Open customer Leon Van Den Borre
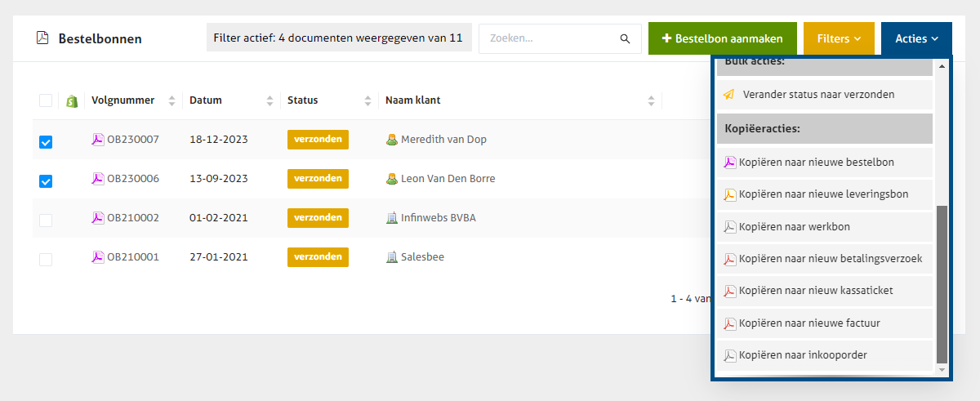The width and height of the screenshot is (980, 401). click(448, 179)
